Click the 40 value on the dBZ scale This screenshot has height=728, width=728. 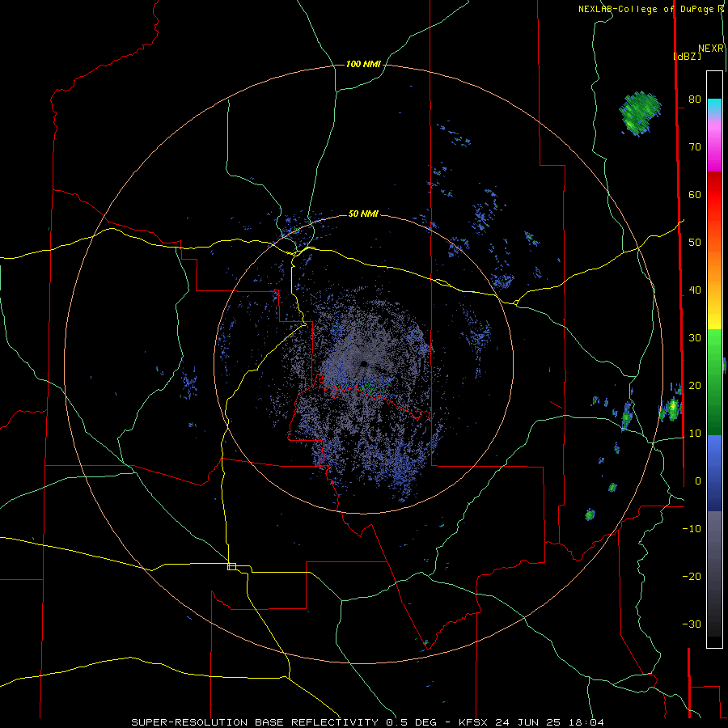(x=695, y=290)
